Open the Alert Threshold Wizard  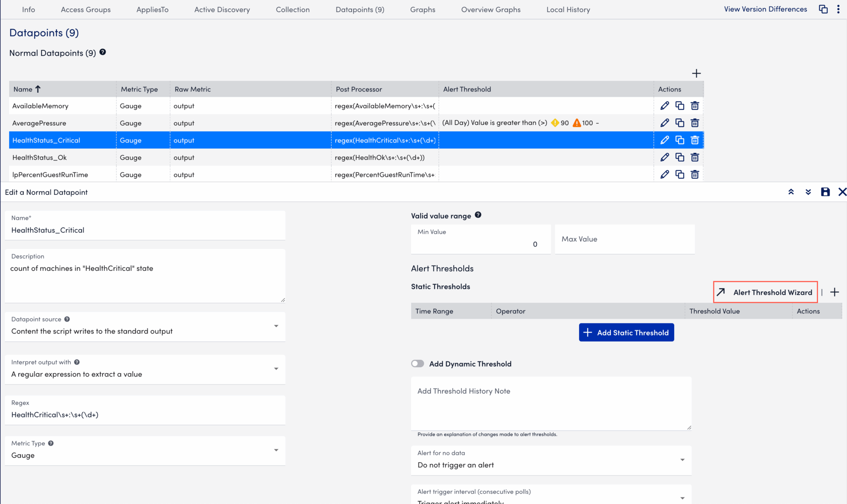coord(766,292)
